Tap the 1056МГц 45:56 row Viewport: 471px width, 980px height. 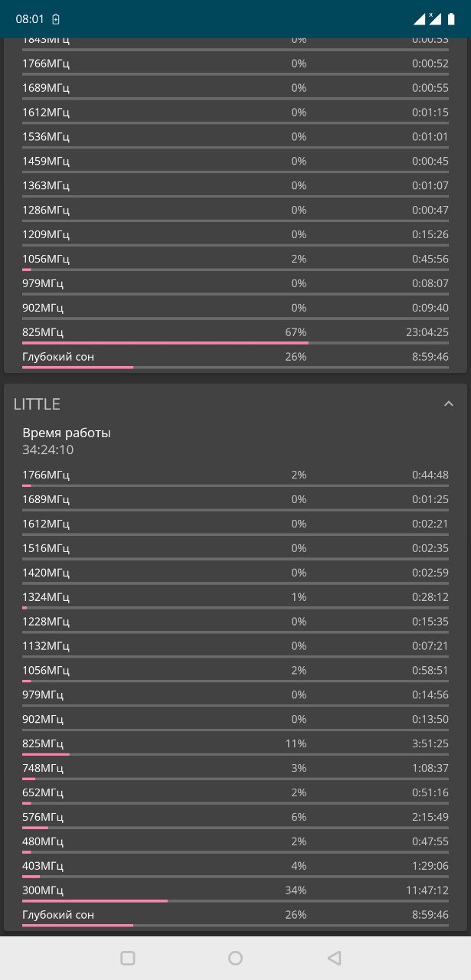235,260
